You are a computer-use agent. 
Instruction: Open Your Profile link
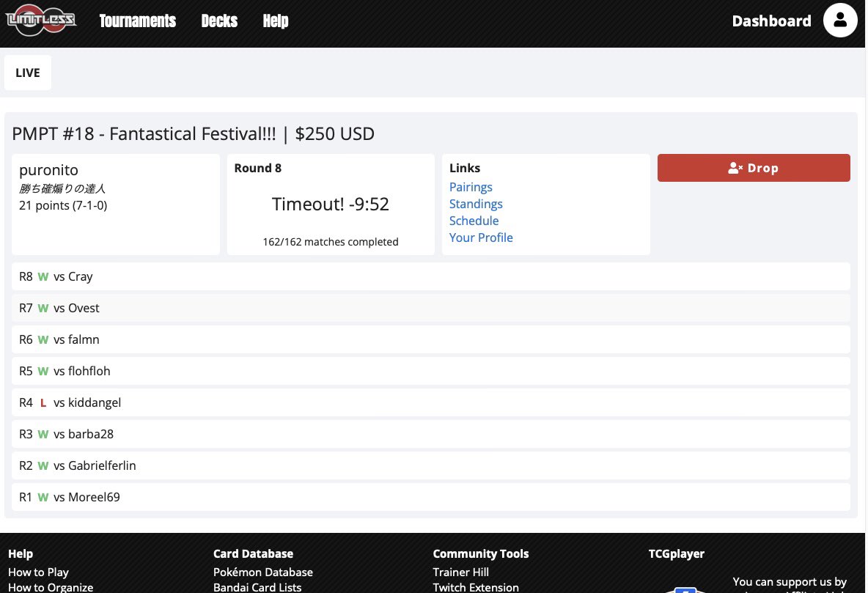(480, 237)
